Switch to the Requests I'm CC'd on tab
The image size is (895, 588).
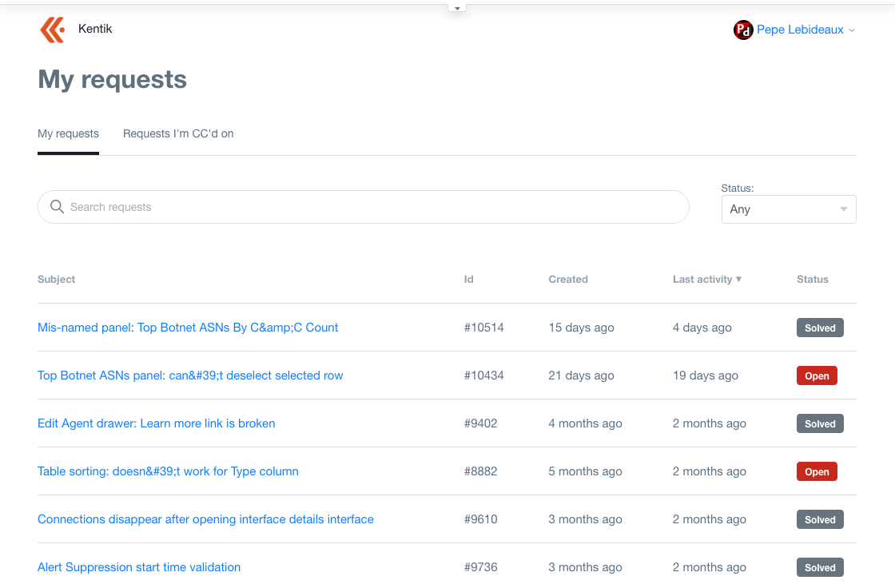click(178, 133)
